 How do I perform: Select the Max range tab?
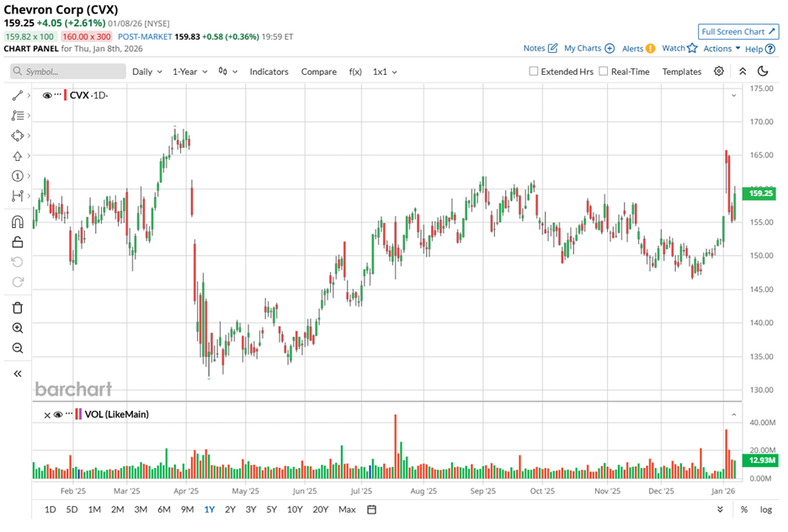pyautogui.click(x=347, y=509)
